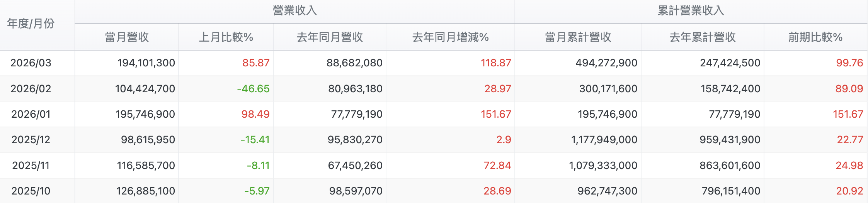Viewport: 868px width, 203px height.
Task: Select the 2026/03 row label
Action: (31, 63)
